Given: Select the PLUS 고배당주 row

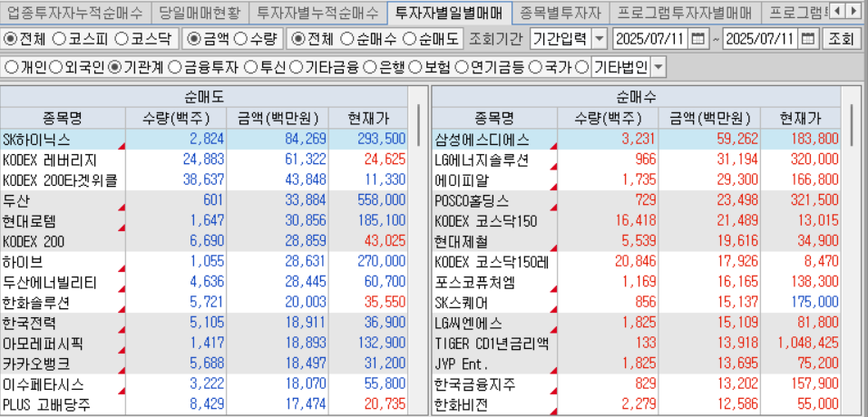Looking at the screenshot, I should 204,405.
